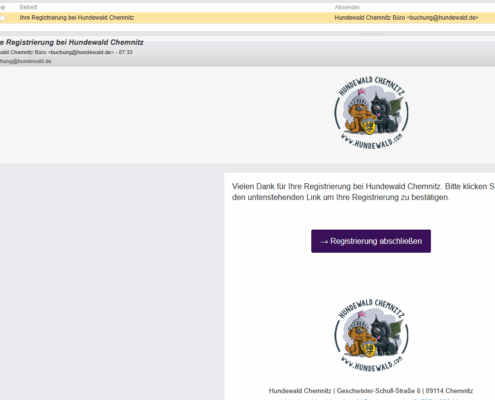The height and width of the screenshot is (400, 495).
Task: Grab the pane splitter handle below message list
Action: click(371, 34)
